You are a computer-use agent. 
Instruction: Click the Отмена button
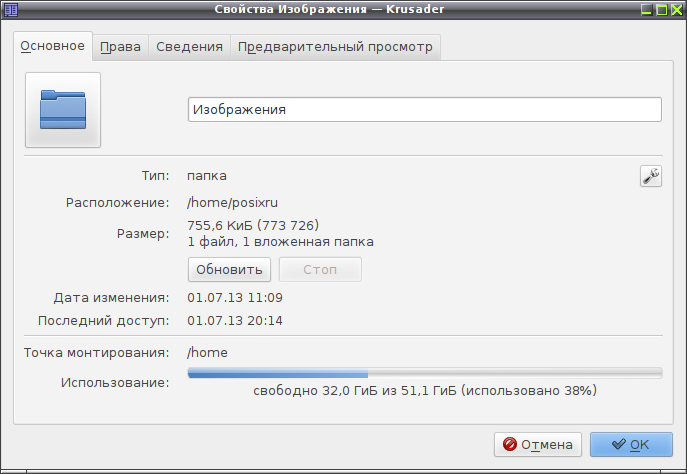[x=538, y=445]
